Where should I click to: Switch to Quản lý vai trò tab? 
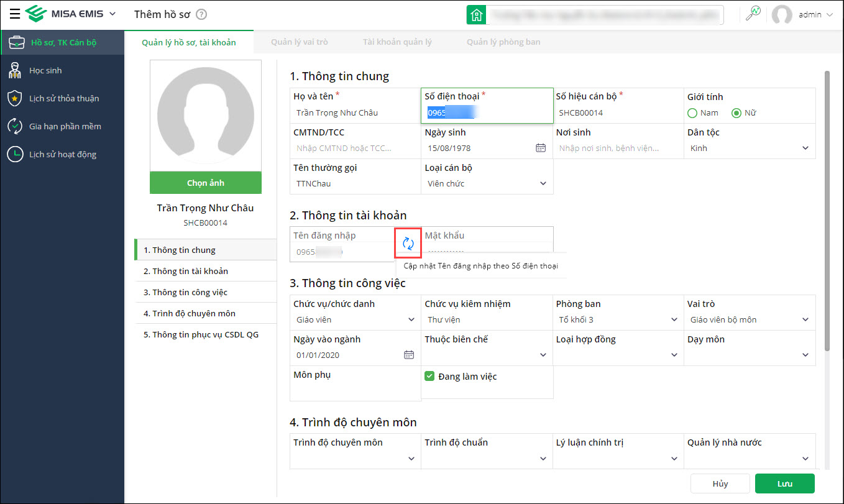pyautogui.click(x=300, y=42)
